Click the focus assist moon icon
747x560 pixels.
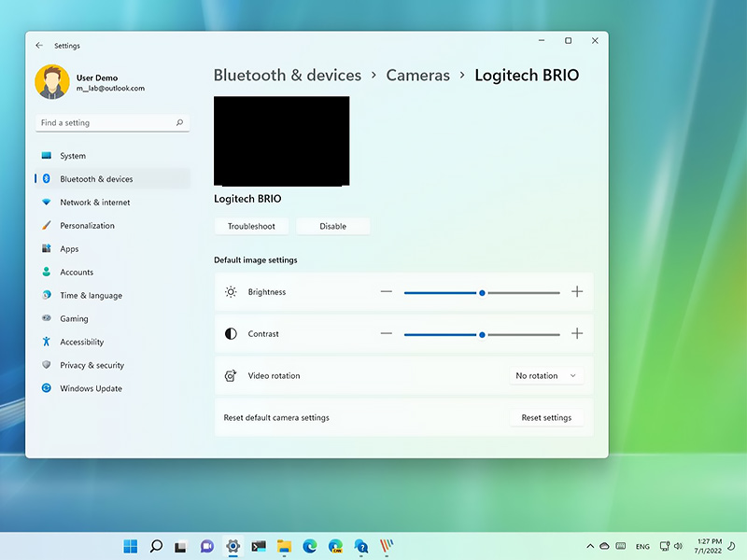(x=732, y=546)
